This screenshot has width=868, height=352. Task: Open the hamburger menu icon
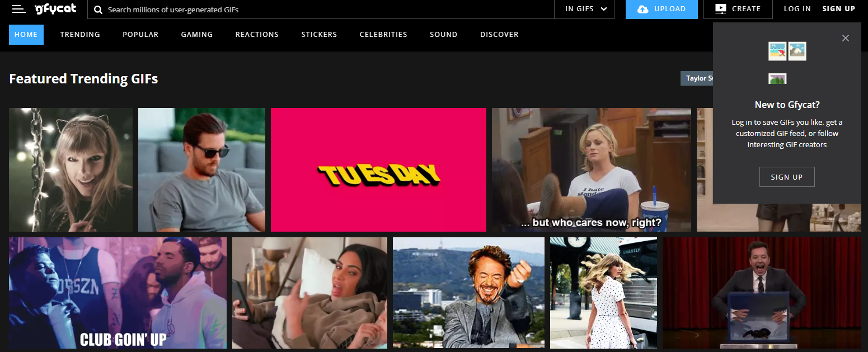point(18,9)
